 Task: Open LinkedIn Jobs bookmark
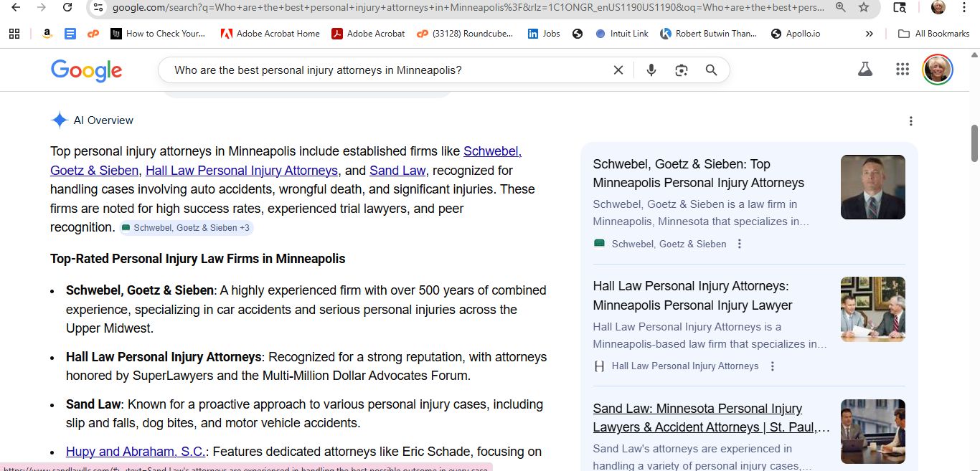544,34
